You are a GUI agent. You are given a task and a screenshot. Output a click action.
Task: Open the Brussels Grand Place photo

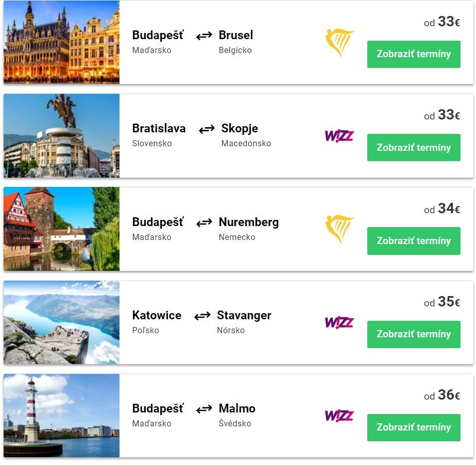click(61, 42)
